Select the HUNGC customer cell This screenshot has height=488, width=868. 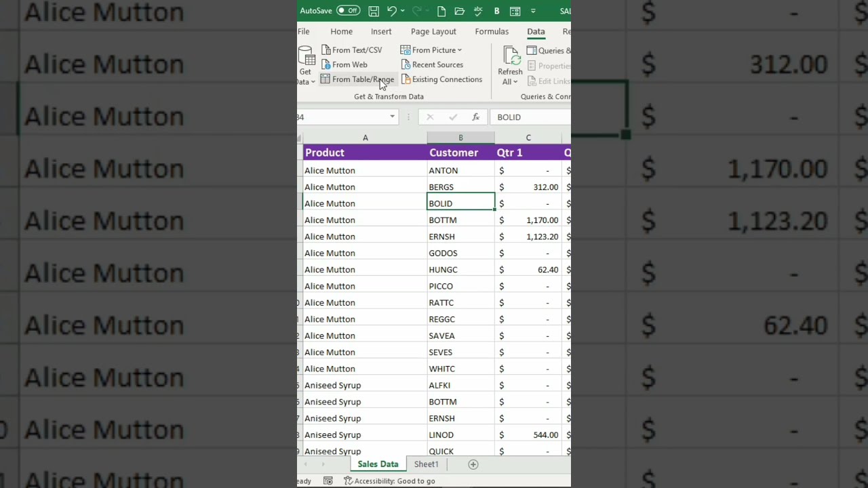(460, 270)
